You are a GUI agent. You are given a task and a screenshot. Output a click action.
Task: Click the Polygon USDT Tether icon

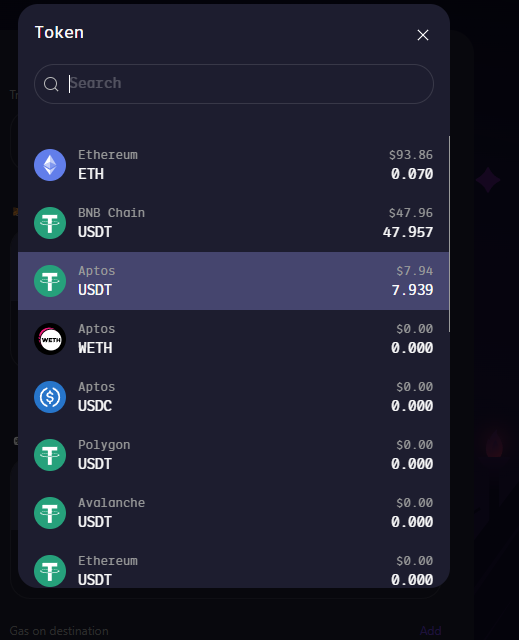(x=50, y=455)
